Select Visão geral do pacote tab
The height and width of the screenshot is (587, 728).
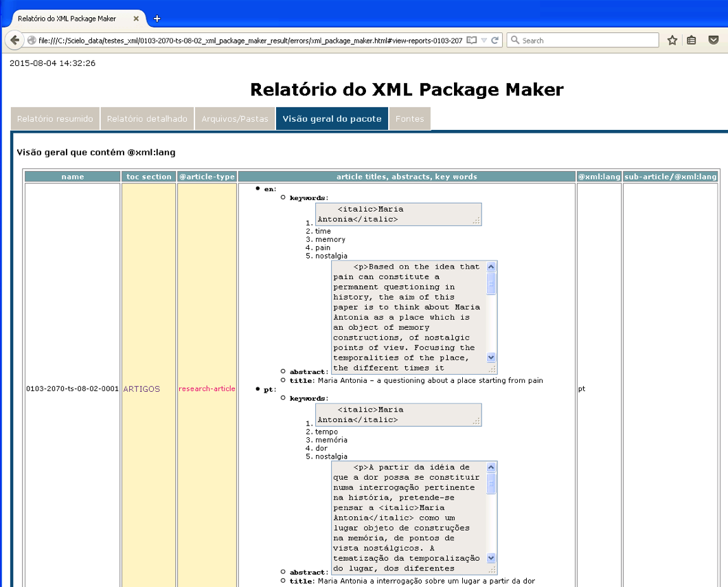(332, 118)
